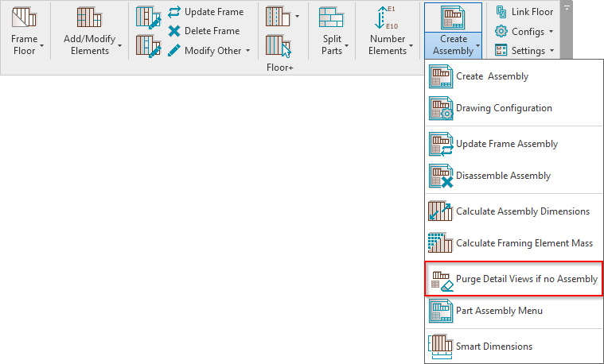Collapse the Create Assembly dropdown button

pyautogui.click(x=453, y=45)
